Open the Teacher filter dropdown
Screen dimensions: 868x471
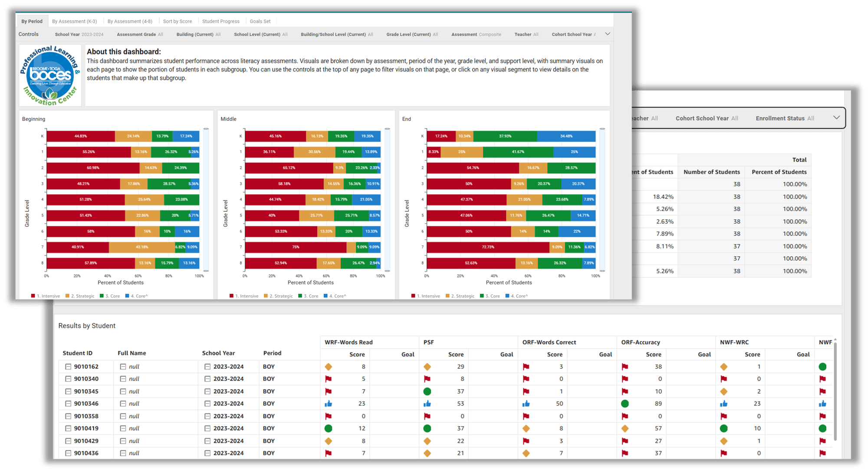tap(526, 34)
